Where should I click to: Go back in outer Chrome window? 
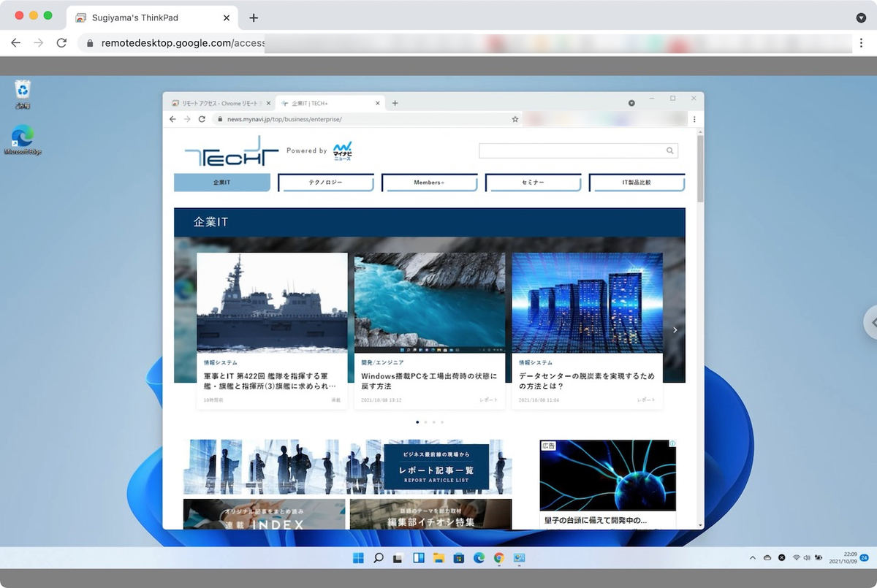[15, 43]
